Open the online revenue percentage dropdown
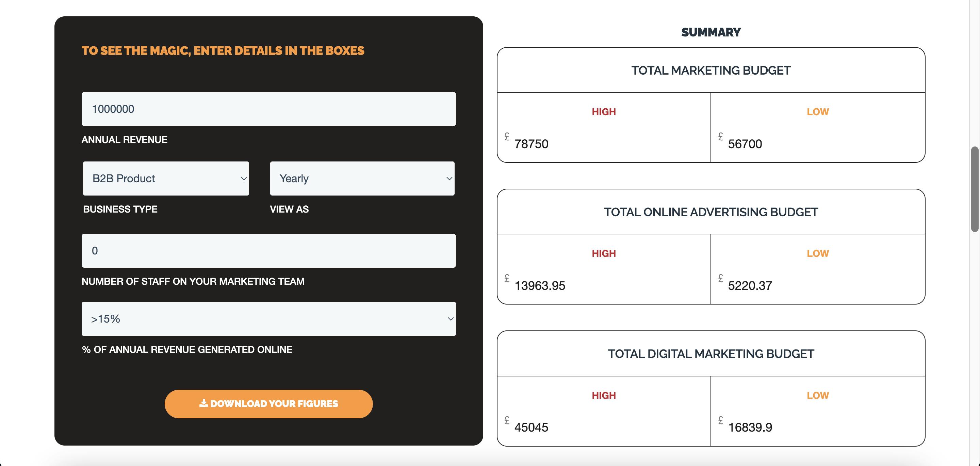The height and width of the screenshot is (466, 980). 268,319
